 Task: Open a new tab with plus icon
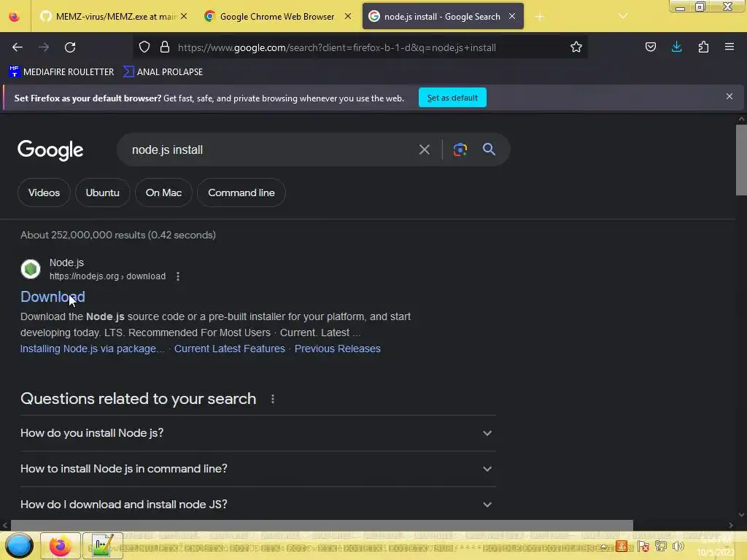point(539,17)
